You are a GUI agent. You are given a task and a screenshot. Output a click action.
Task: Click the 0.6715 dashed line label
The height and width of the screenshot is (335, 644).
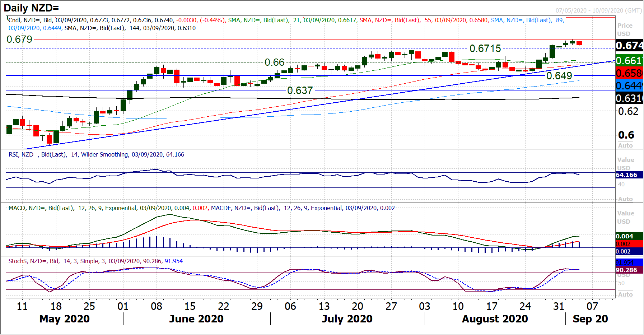[485, 48]
